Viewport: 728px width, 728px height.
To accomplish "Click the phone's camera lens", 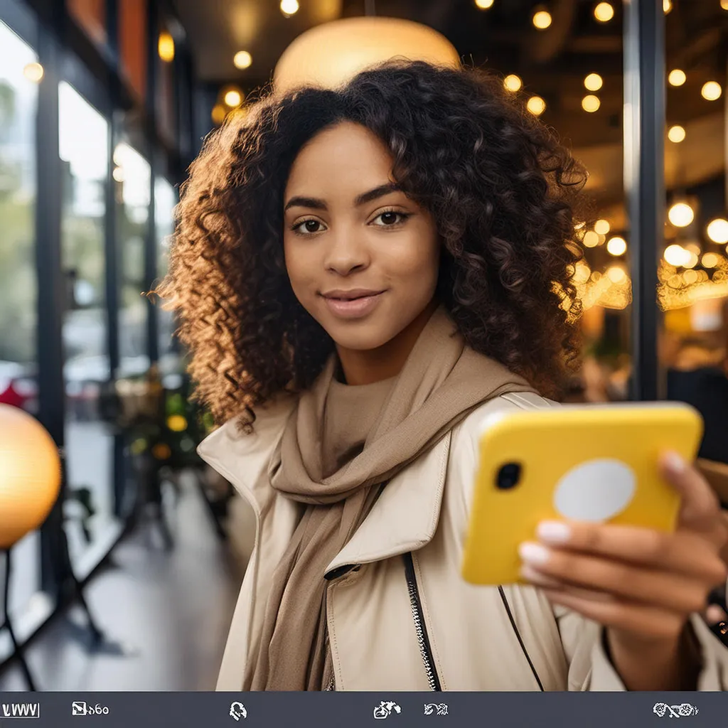I will click(508, 476).
